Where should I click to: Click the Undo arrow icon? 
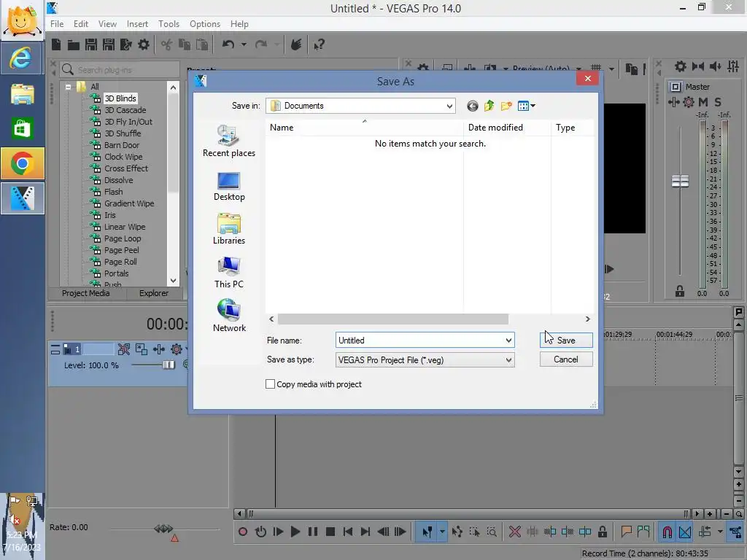tap(228, 44)
